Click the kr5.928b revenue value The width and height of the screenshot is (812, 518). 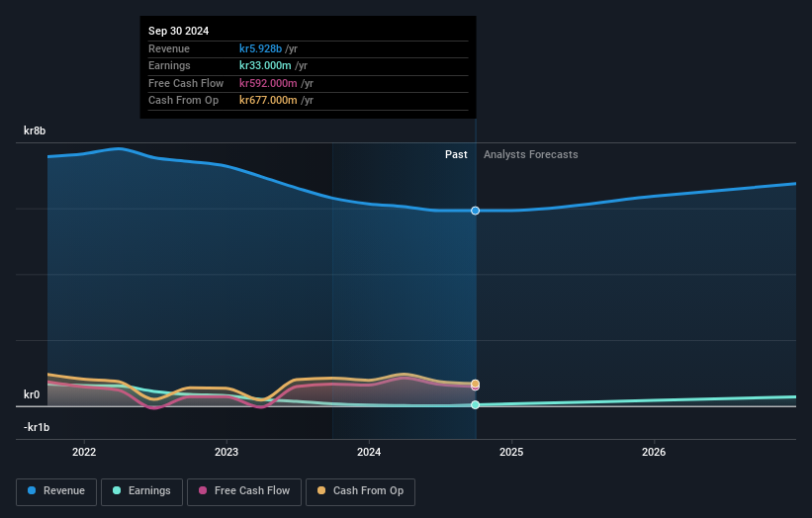click(x=260, y=48)
